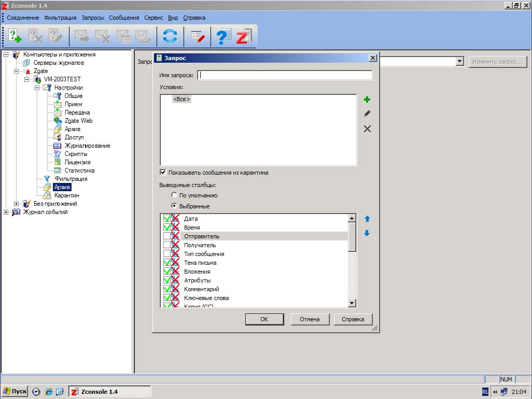Click the forward message toolbar icon
Viewport: 532px width, 399px height.
(x=82, y=36)
